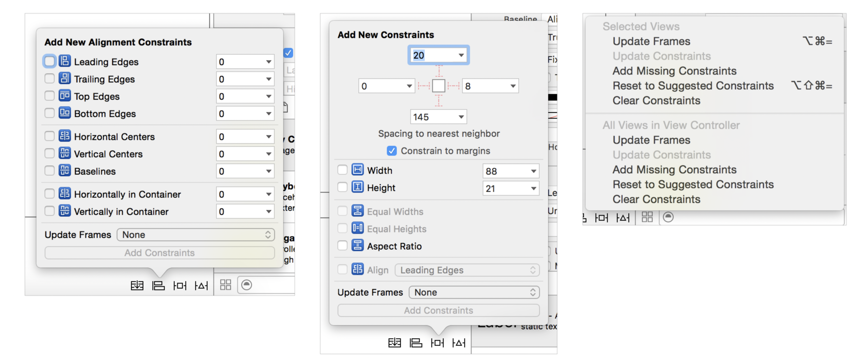868x362 pixels.
Task: Click the Top Edges alignment icon
Action: 65,95
